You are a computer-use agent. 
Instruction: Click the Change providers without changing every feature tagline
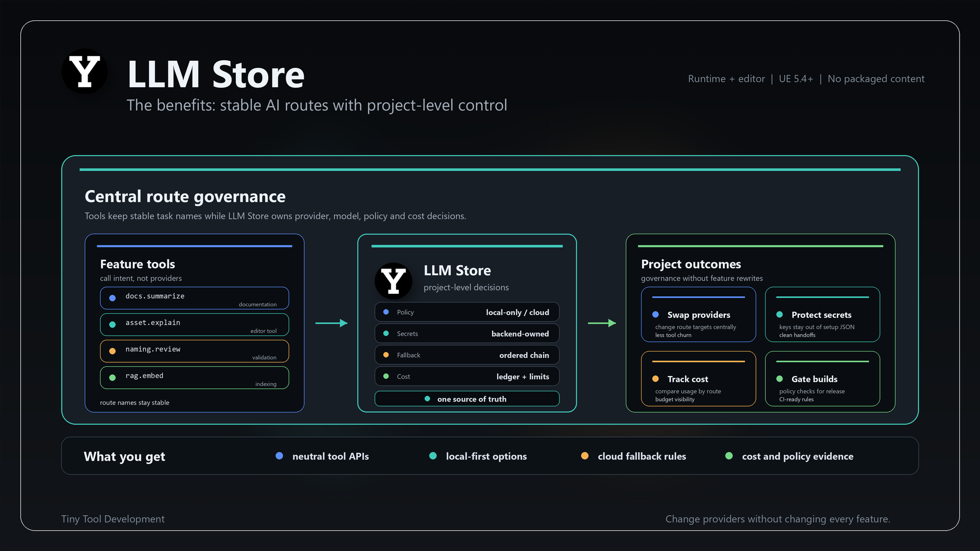coord(777,519)
